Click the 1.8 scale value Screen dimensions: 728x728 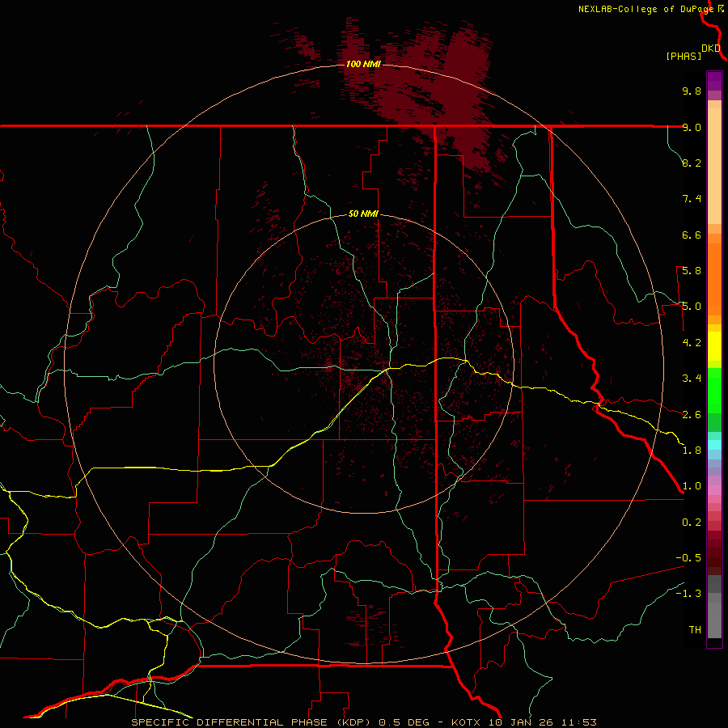[x=692, y=451]
